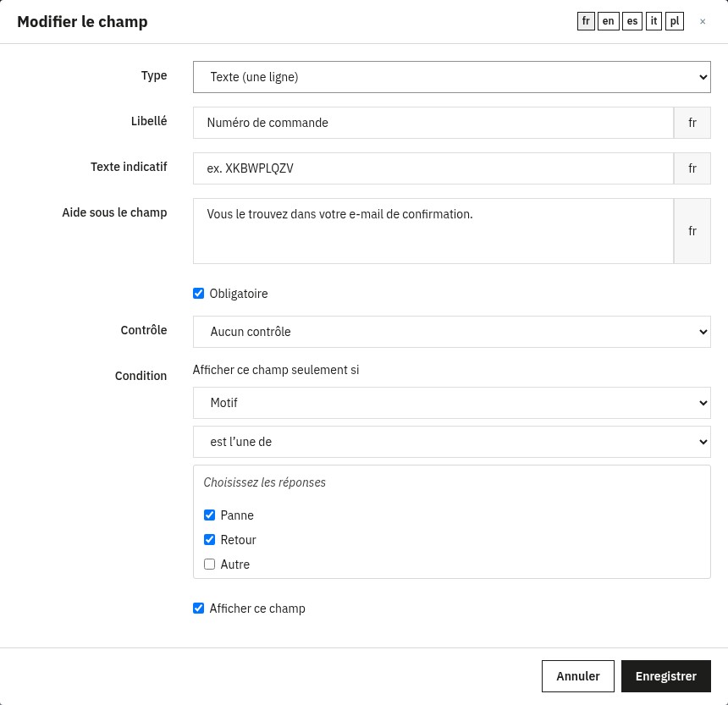The height and width of the screenshot is (705, 728).
Task: Click the Choisissez les réponses heading
Action: tap(265, 482)
